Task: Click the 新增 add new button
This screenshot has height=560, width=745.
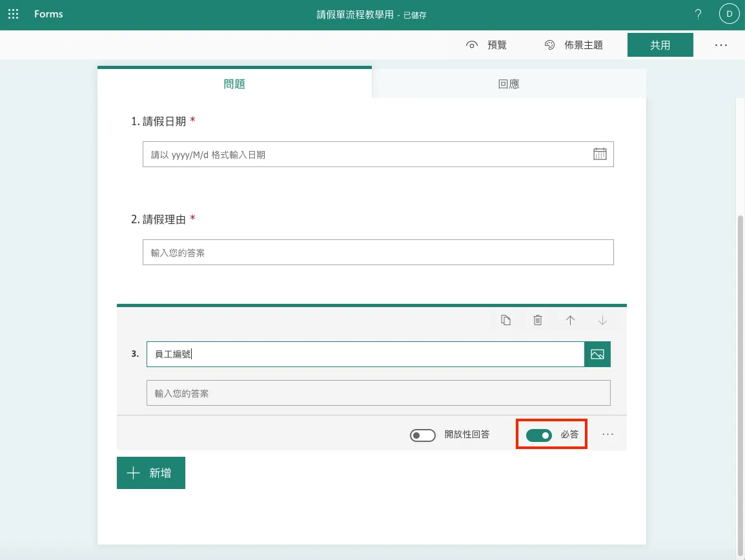Action: 151,473
